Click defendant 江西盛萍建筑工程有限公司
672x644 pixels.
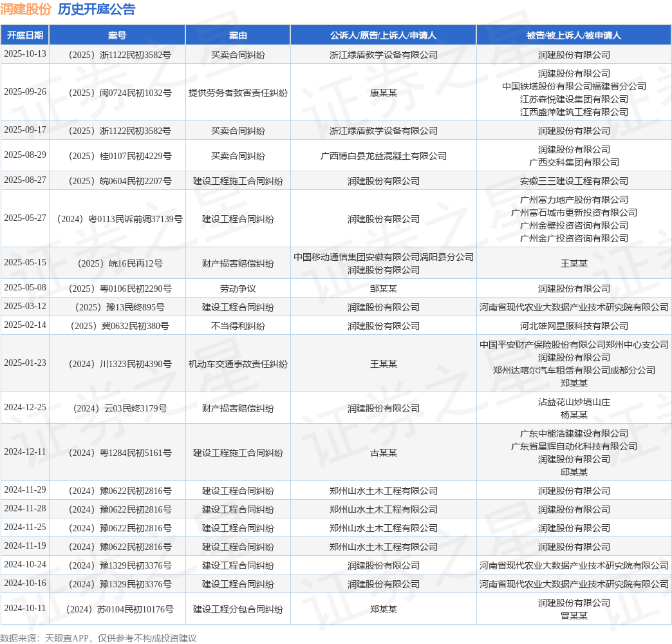coord(574,112)
